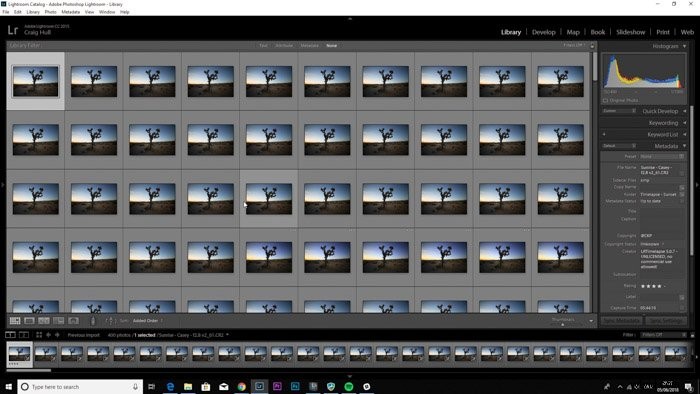This screenshot has width=700, height=394.
Task: Open the Metadata view Default dropdown
Action: pos(619,146)
